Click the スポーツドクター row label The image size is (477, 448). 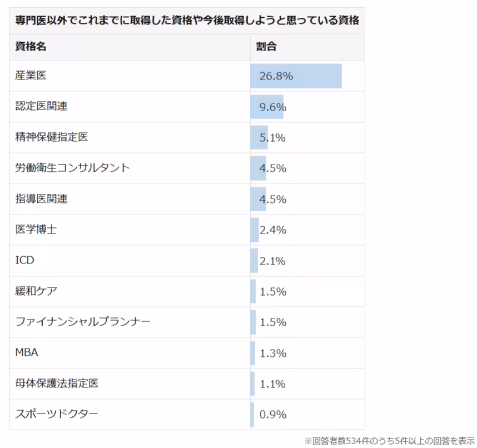(57, 414)
